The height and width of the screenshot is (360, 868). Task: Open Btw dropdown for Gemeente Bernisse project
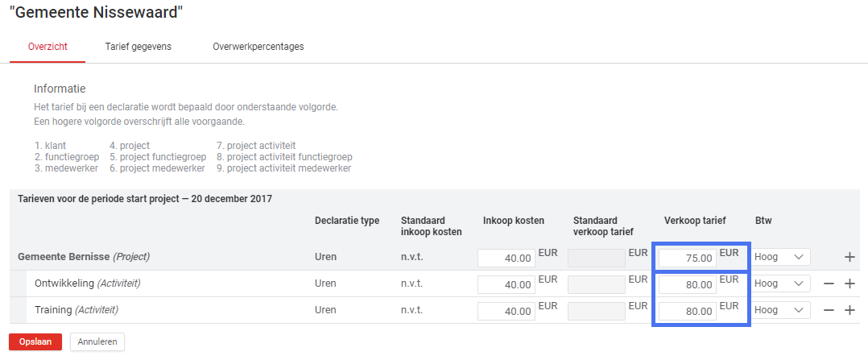click(x=780, y=257)
